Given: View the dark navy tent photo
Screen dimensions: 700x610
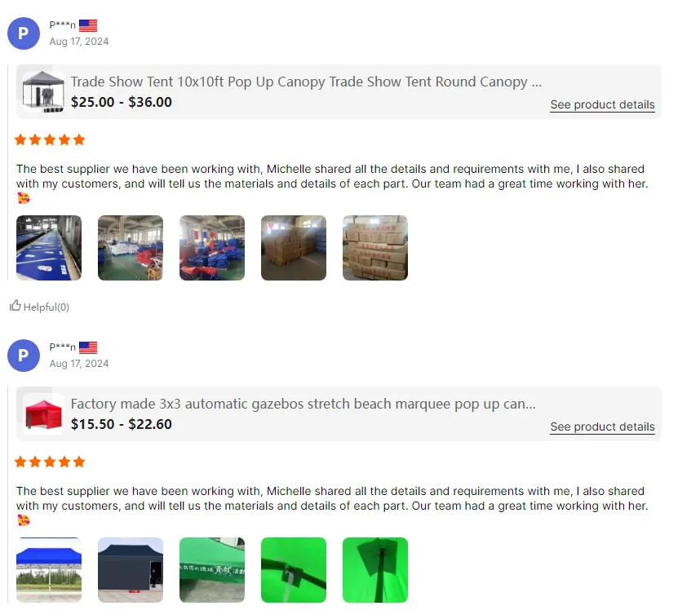Looking at the screenshot, I should click(131, 570).
